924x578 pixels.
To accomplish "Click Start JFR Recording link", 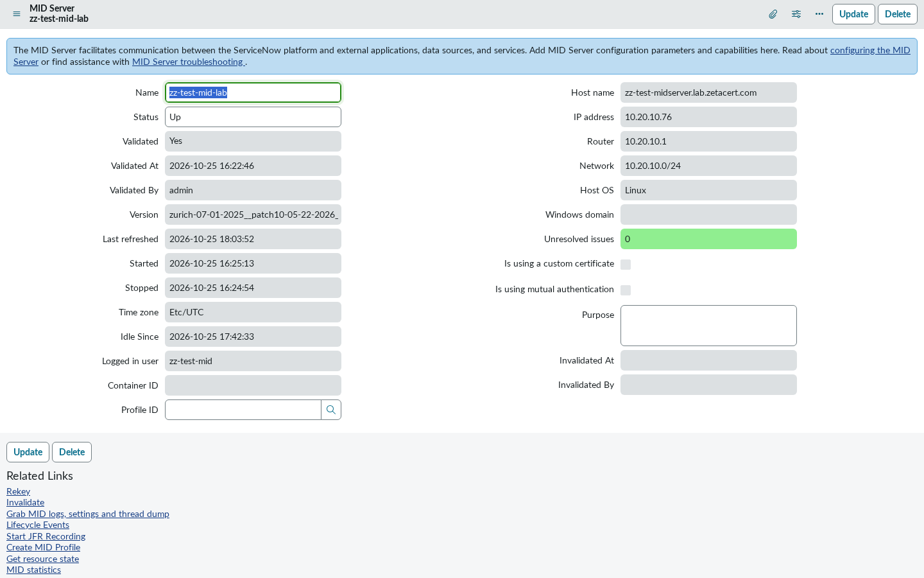I will [x=46, y=536].
